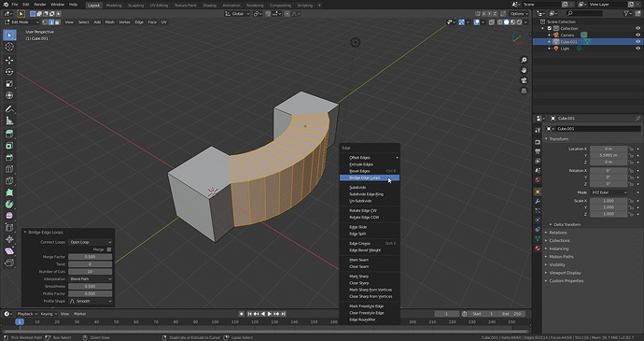The image size is (644, 341).
Task: Toggle the Collection exclude checkbox
Action: click(x=550, y=28)
